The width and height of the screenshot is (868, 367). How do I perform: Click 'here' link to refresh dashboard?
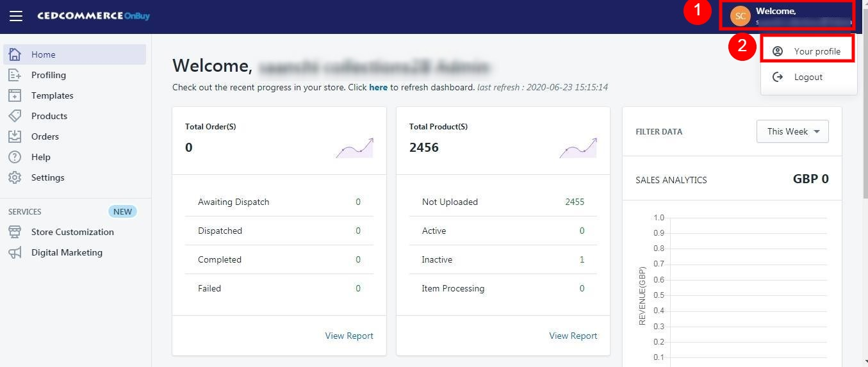pos(378,87)
